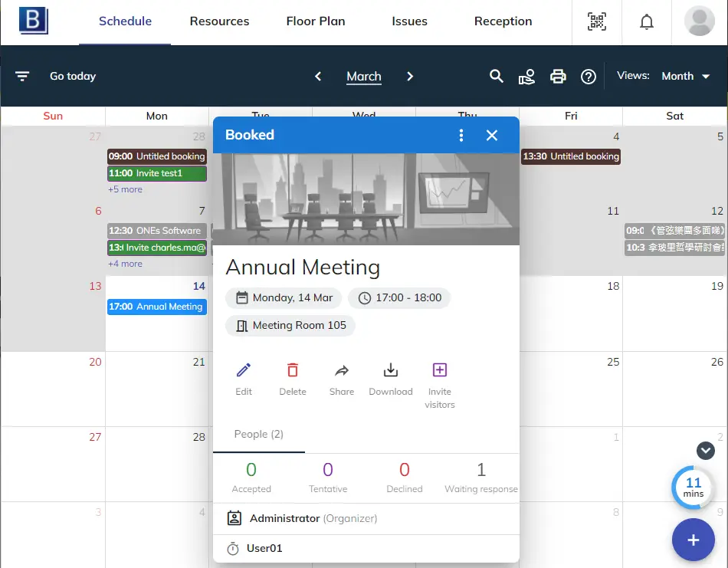The height and width of the screenshot is (568, 728).
Task: Select the People (2) tab
Action: pyautogui.click(x=258, y=434)
